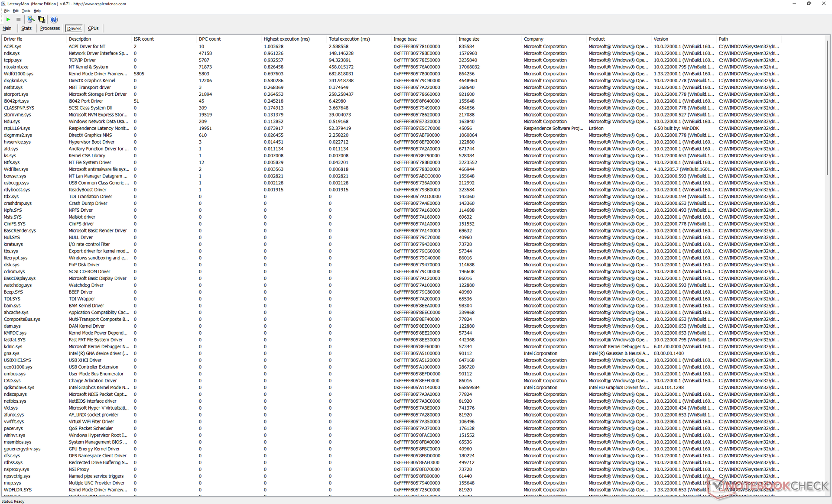Viewport: 832px width, 504px height.
Task: Switch to the Stats tab
Action: pyautogui.click(x=26, y=29)
